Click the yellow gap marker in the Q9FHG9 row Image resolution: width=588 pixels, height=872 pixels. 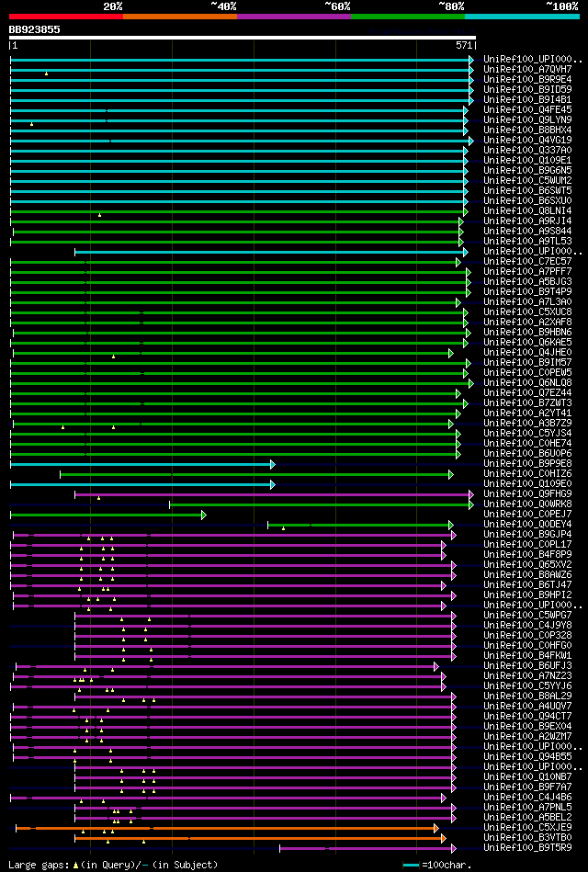pyautogui.click(x=99, y=498)
